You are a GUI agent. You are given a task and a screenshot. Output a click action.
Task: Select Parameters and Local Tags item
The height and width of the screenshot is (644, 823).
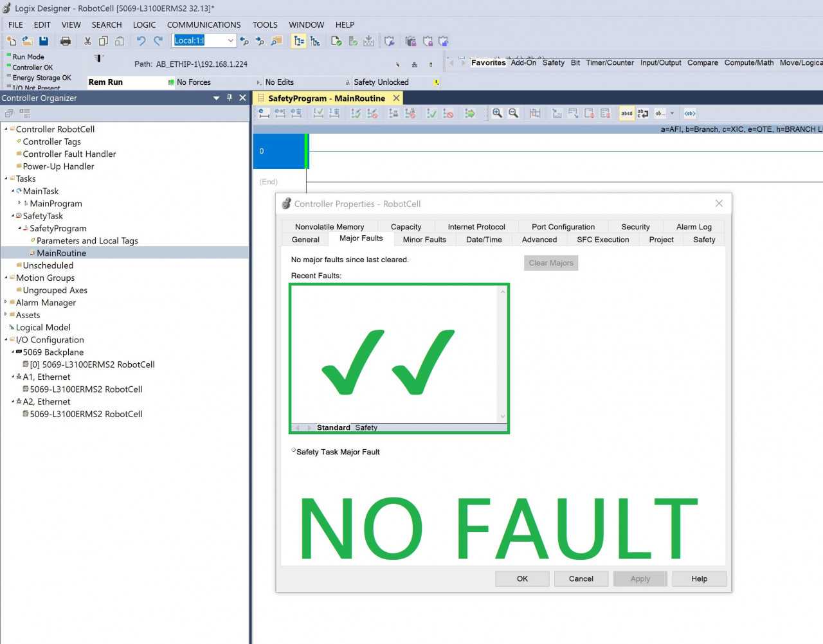pos(87,240)
